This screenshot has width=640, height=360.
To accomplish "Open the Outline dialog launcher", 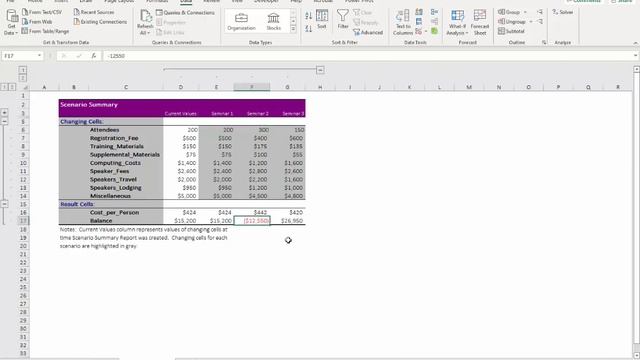I will pos(544,42).
